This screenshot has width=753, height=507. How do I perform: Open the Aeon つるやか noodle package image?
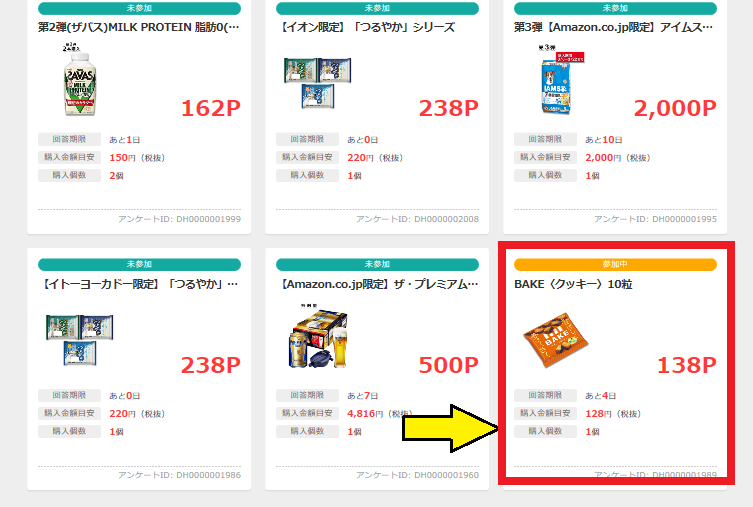[x=317, y=83]
